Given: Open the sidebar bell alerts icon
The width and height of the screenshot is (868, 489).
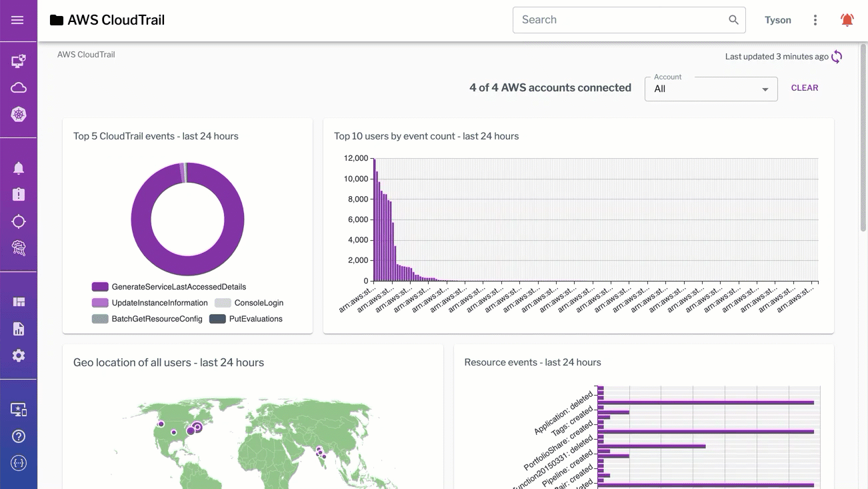Looking at the screenshot, I should [19, 168].
